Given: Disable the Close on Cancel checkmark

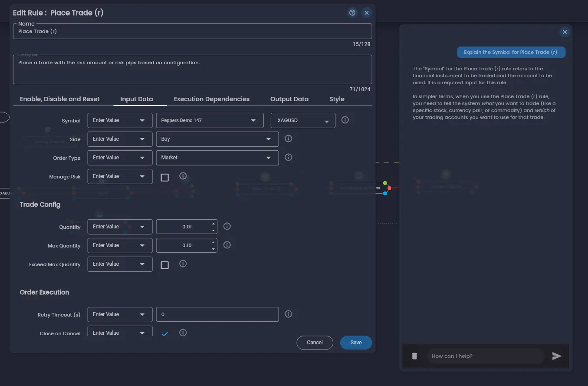Looking at the screenshot, I should coord(164,333).
